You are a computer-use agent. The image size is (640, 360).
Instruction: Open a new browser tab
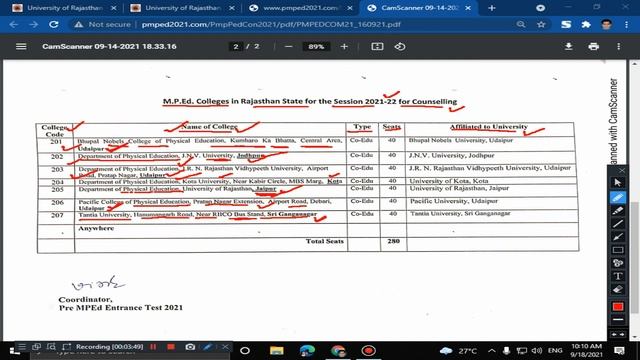[x=491, y=8]
